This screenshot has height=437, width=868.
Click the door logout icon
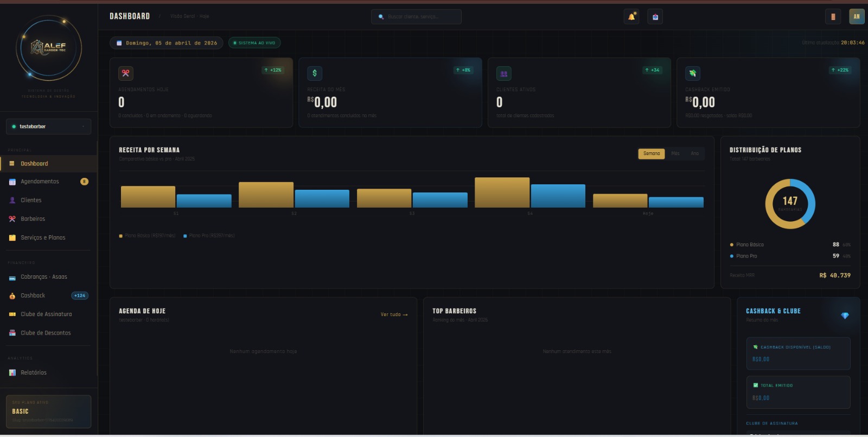point(833,17)
